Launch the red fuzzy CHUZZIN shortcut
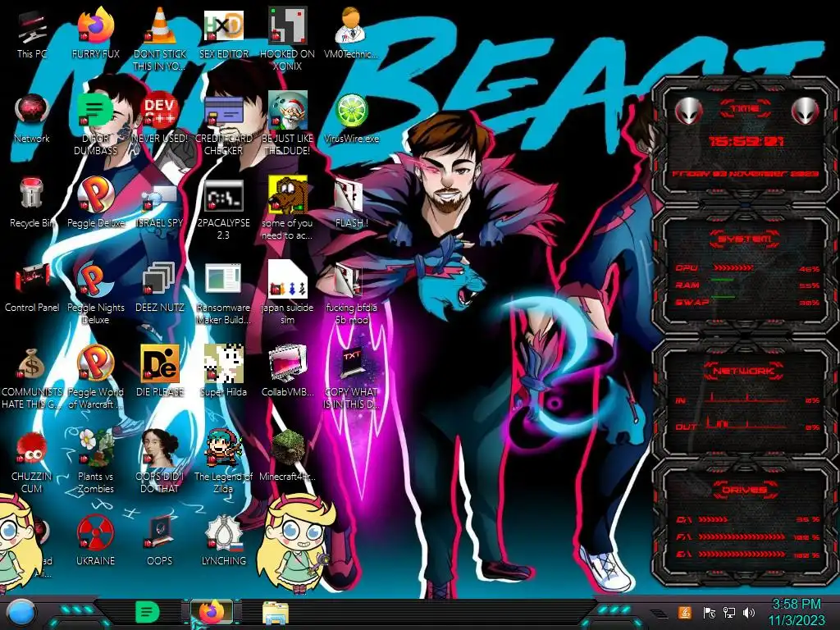 point(32,463)
